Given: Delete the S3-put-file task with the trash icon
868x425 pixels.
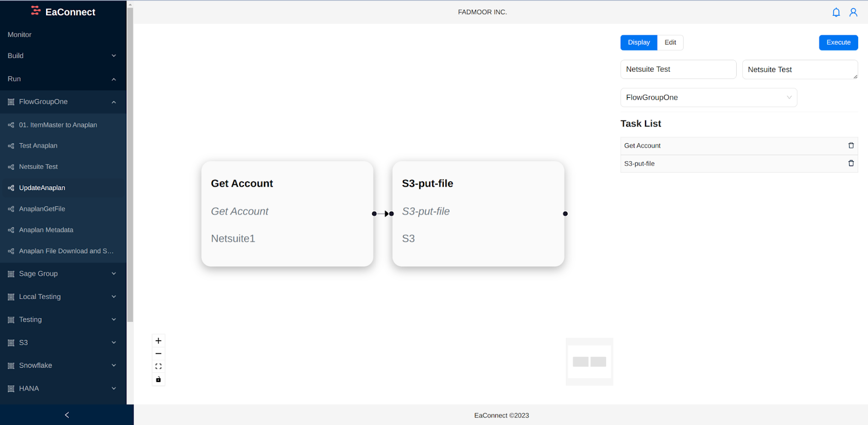Looking at the screenshot, I should [x=851, y=163].
